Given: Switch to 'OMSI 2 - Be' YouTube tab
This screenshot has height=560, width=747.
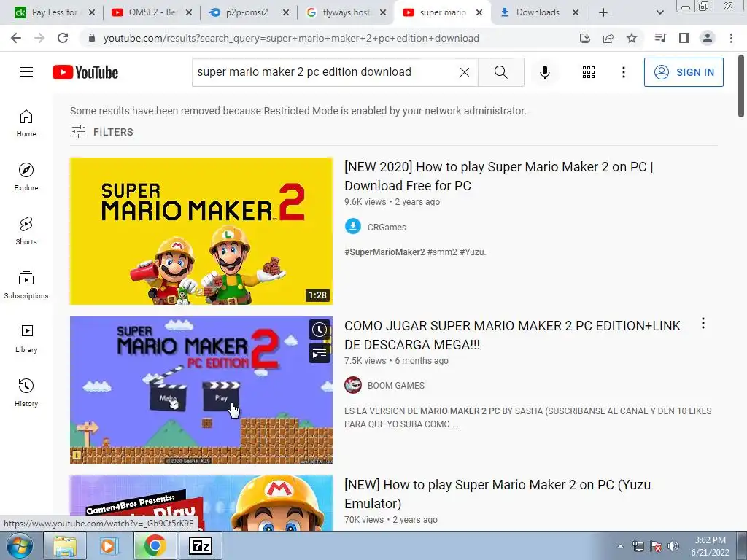Looking at the screenshot, I should pyautogui.click(x=152, y=12).
